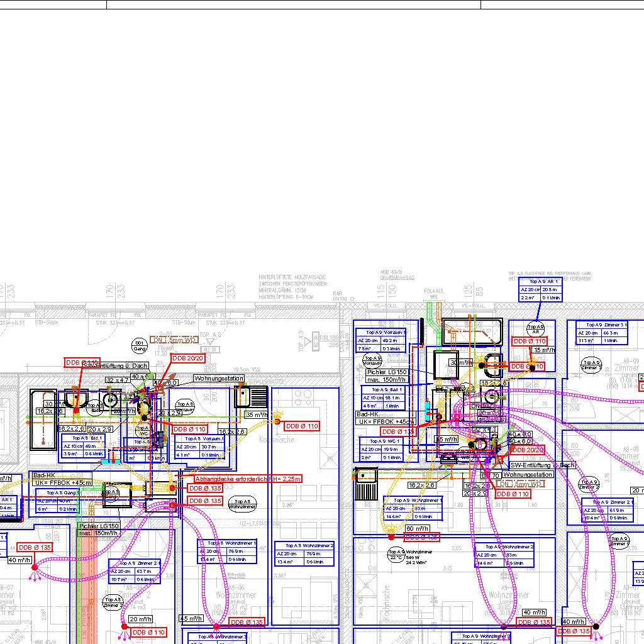
Task: Click the 'Top A 9 Zimmer 3 1' data table
Action: pyautogui.click(x=602, y=333)
